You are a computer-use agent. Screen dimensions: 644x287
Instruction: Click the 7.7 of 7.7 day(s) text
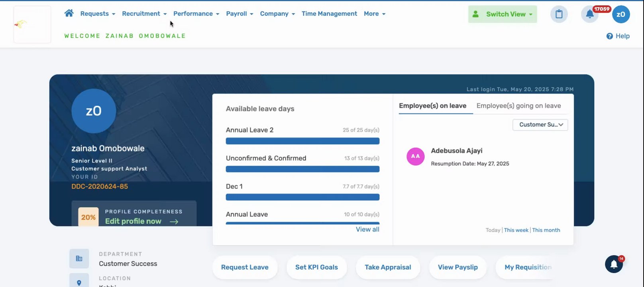click(x=361, y=187)
